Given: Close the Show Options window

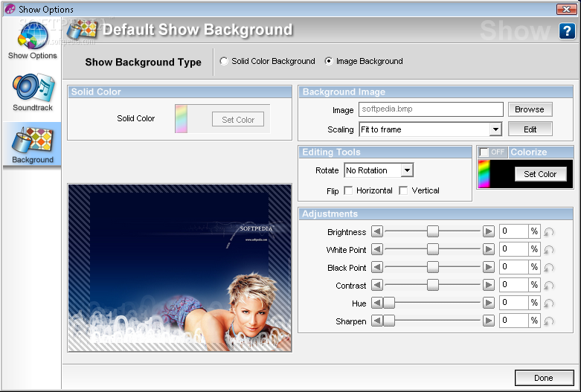Looking at the screenshot, I should pyautogui.click(x=566, y=9).
